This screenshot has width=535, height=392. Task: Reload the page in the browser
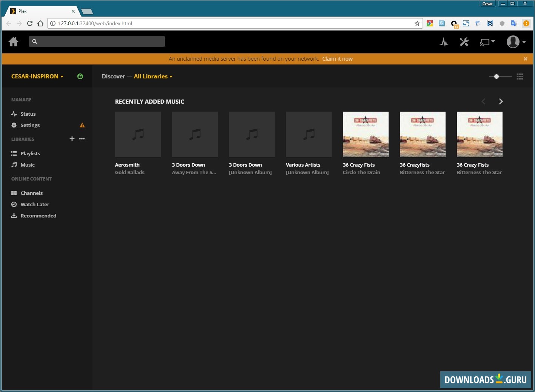click(x=30, y=23)
